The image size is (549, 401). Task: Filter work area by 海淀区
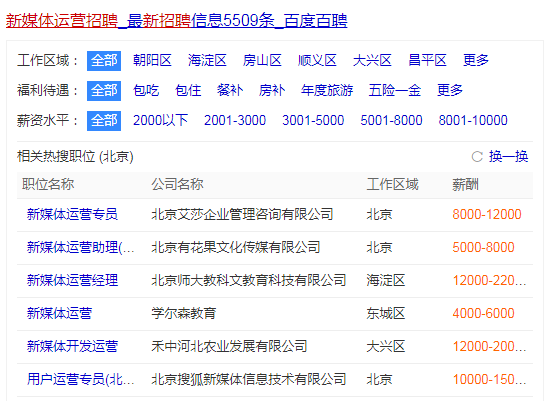pyautogui.click(x=207, y=61)
